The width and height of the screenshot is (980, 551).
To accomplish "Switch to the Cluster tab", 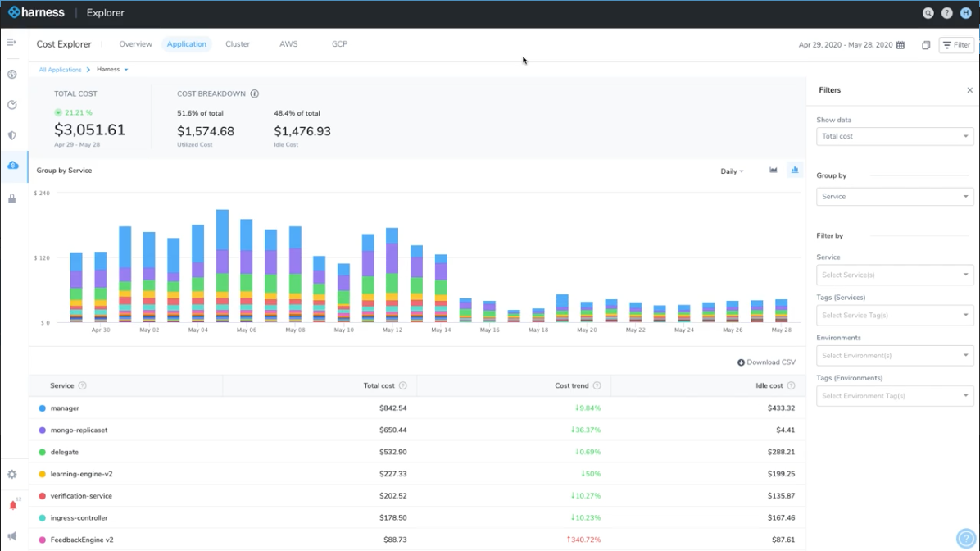I will pos(238,44).
